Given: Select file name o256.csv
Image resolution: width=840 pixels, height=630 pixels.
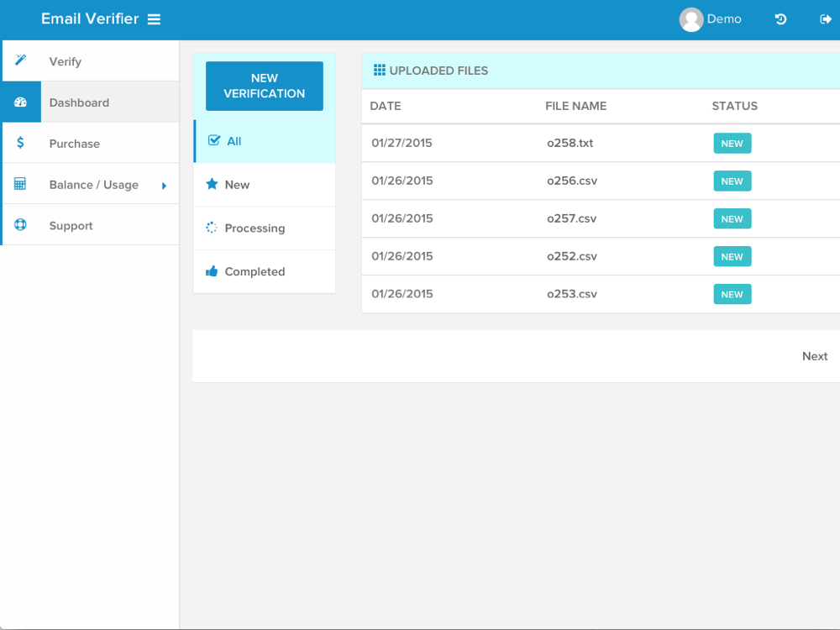Looking at the screenshot, I should 572,181.
